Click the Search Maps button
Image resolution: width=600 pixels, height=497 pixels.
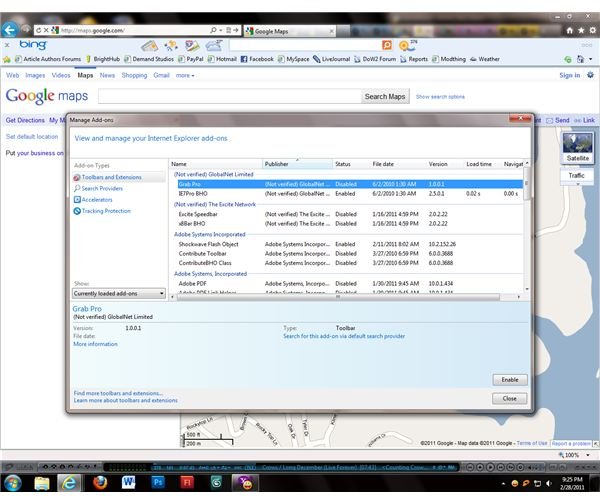click(x=385, y=96)
